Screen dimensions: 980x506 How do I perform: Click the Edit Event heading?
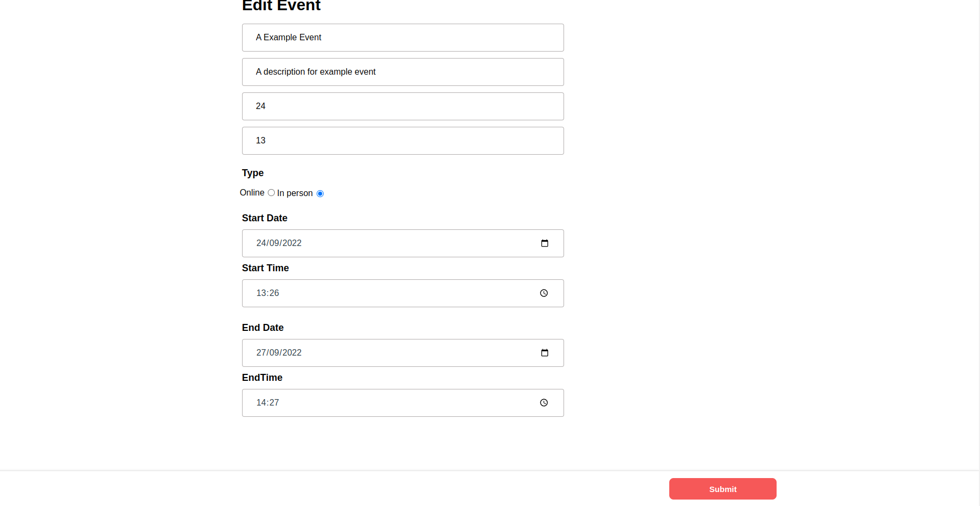point(281,6)
